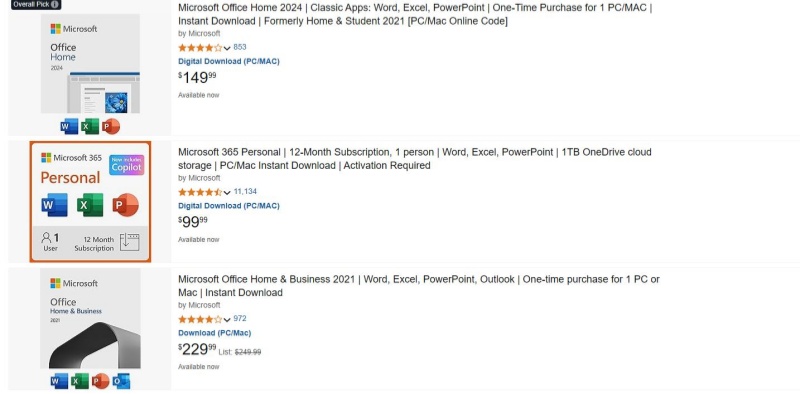Open the 11,134 reviews link

(x=245, y=191)
